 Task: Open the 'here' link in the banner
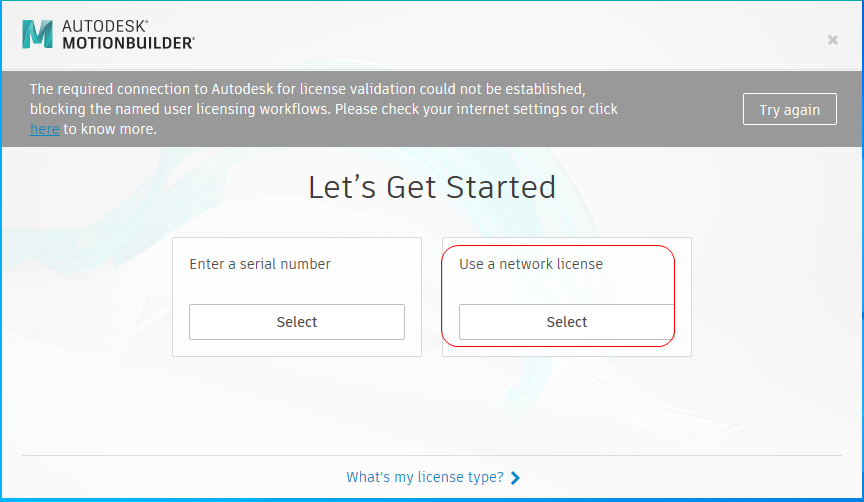pyautogui.click(x=45, y=129)
